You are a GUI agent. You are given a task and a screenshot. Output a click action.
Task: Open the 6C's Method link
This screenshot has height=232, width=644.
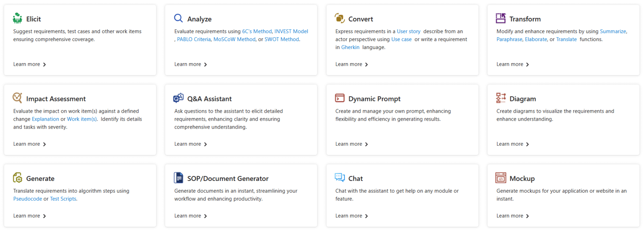click(257, 31)
